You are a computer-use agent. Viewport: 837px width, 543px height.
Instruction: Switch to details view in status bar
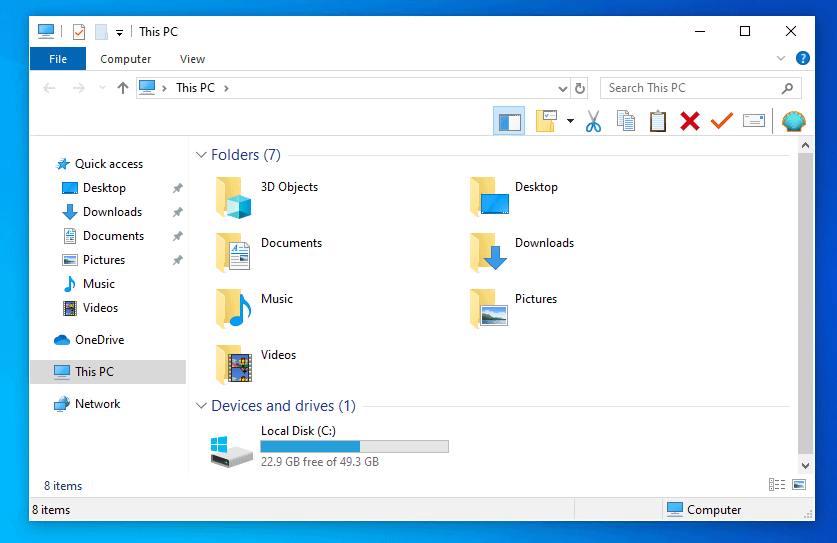point(777,485)
